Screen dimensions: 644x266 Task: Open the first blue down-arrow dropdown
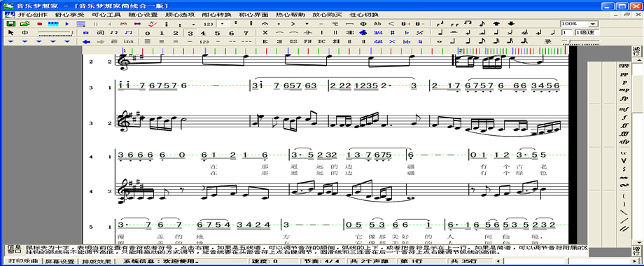[10, 41]
